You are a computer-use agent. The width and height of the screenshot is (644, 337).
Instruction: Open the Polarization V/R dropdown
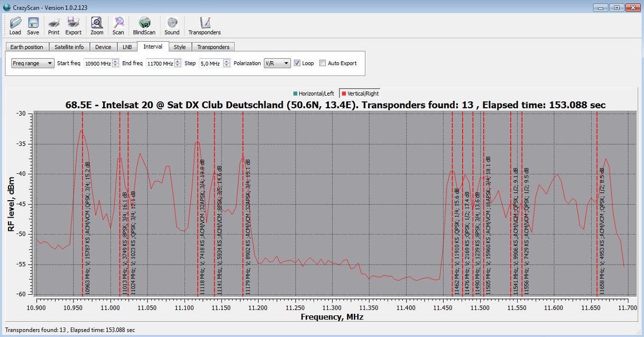click(x=277, y=63)
